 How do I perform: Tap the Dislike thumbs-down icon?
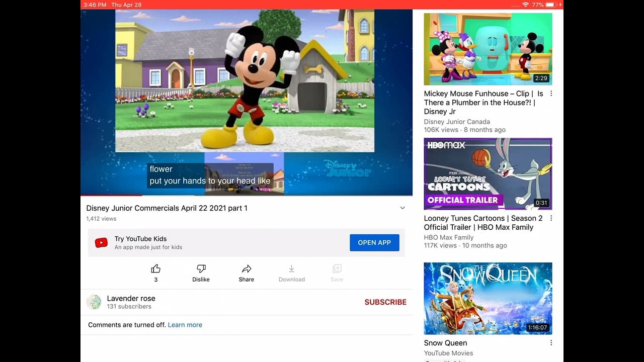pos(201,268)
